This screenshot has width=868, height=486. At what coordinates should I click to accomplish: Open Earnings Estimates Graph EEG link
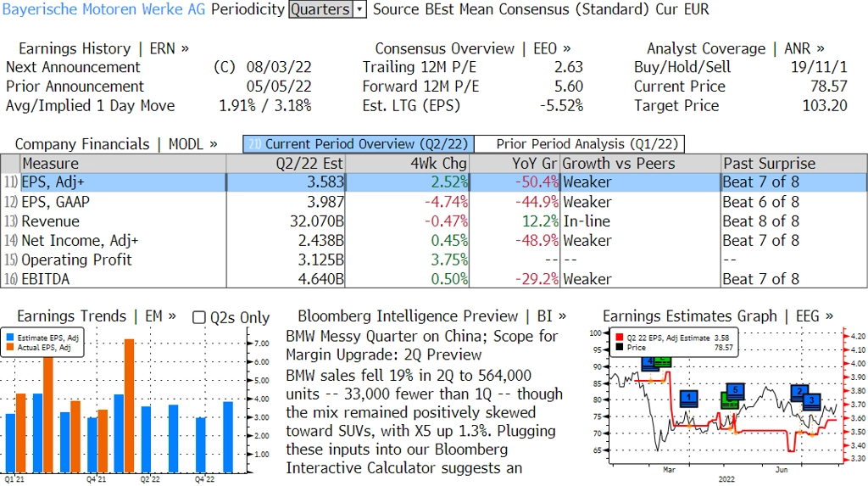click(x=718, y=316)
